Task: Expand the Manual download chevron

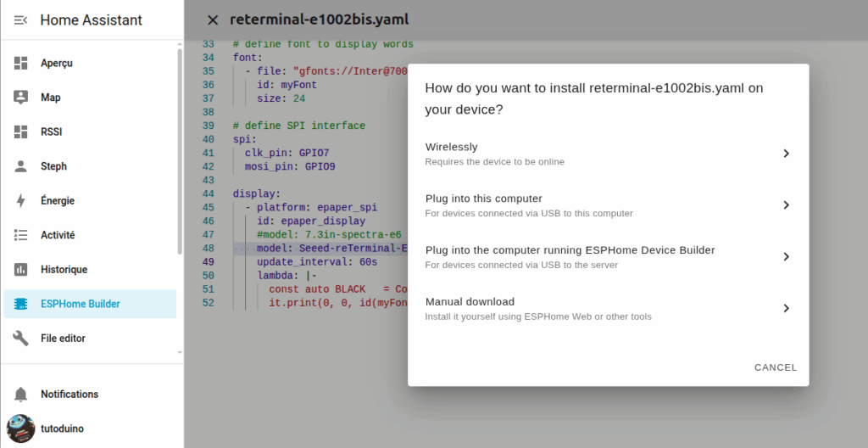Action: click(786, 309)
